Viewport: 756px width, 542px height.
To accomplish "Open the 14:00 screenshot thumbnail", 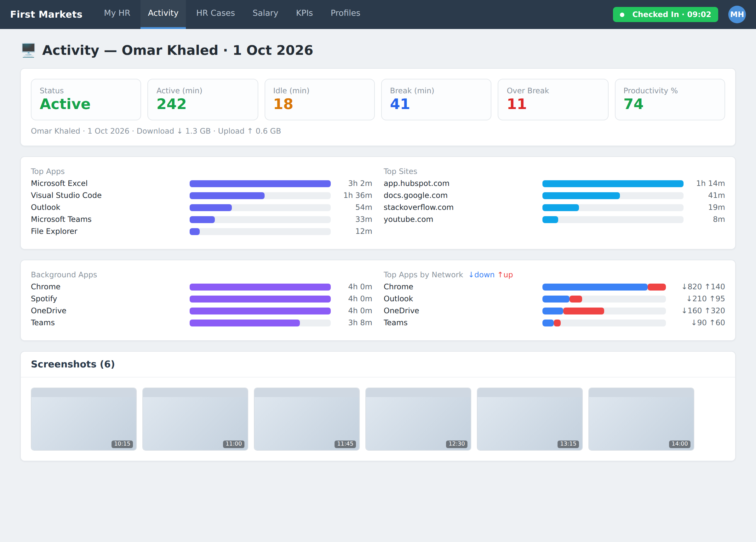I will (641, 418).
